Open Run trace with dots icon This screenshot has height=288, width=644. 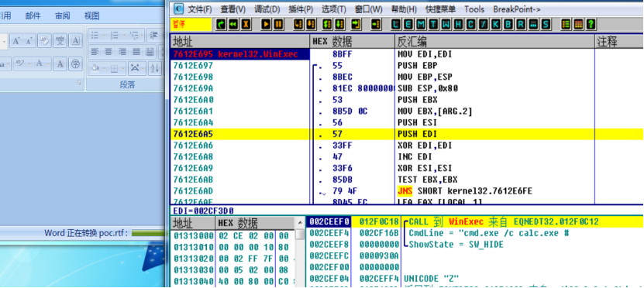point(533,25)
